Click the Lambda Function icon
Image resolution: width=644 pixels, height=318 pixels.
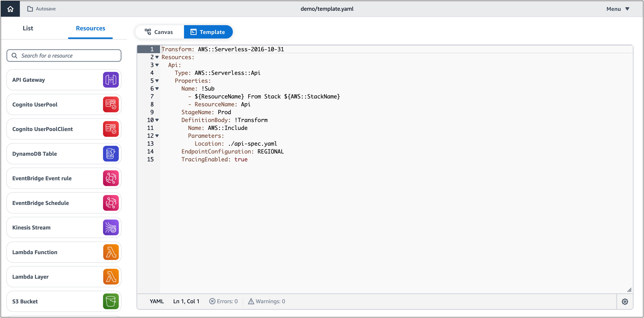(111, 252)
